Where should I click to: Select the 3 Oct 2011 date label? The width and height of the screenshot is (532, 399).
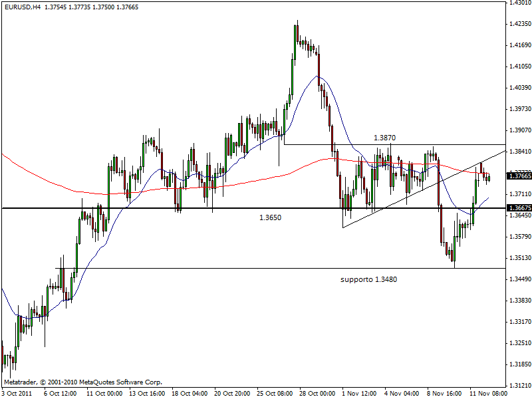click(x=17, y=394)
